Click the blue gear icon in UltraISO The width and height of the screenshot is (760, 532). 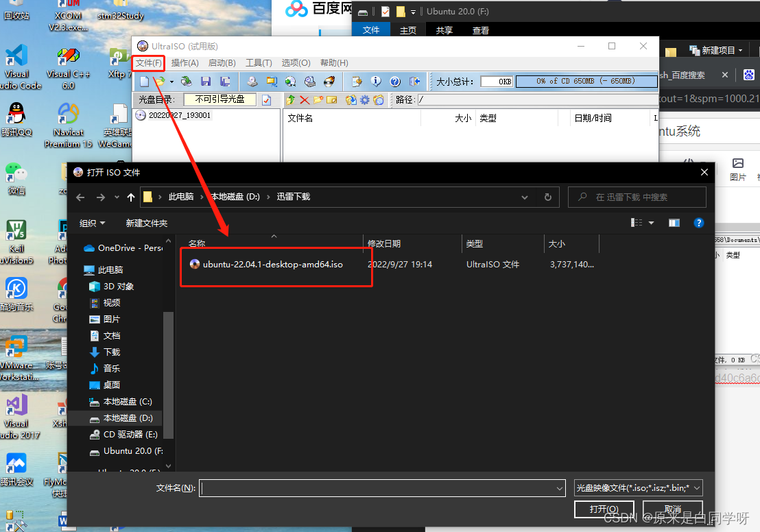click(364, 100)
